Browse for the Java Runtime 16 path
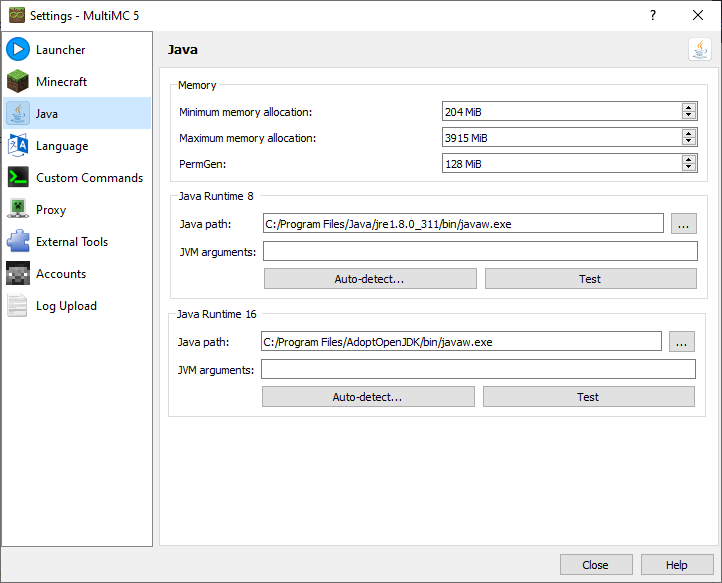 coord(681,342)
